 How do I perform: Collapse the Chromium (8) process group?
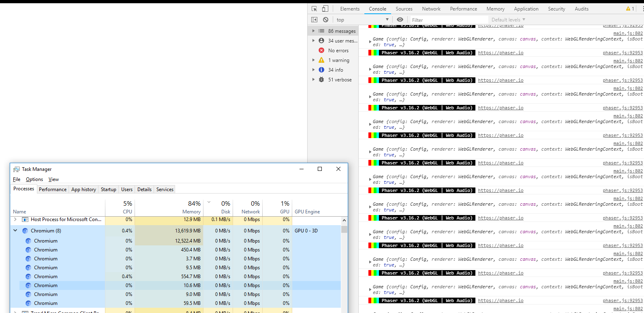(x=15, y=231)
